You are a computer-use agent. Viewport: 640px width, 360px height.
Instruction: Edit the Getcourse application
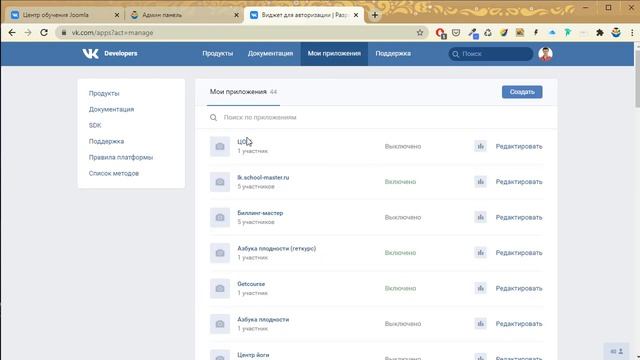coord(519,288)
